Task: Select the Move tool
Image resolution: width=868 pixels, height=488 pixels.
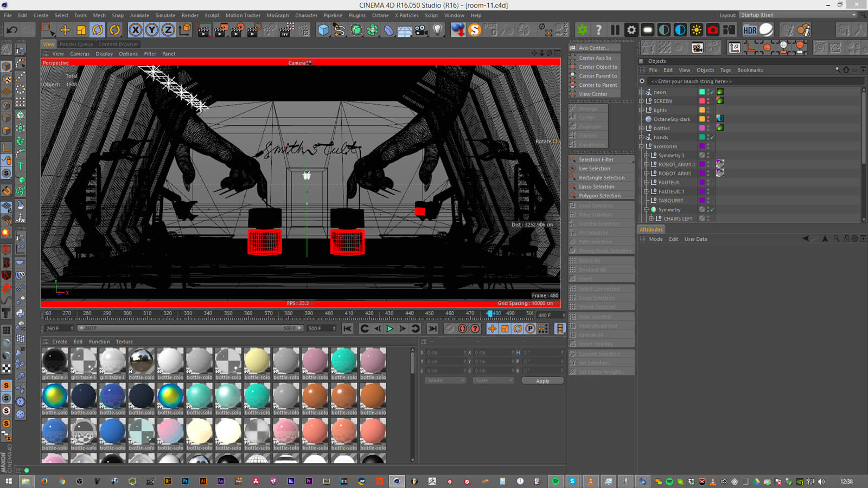Action: pos(65,30)
